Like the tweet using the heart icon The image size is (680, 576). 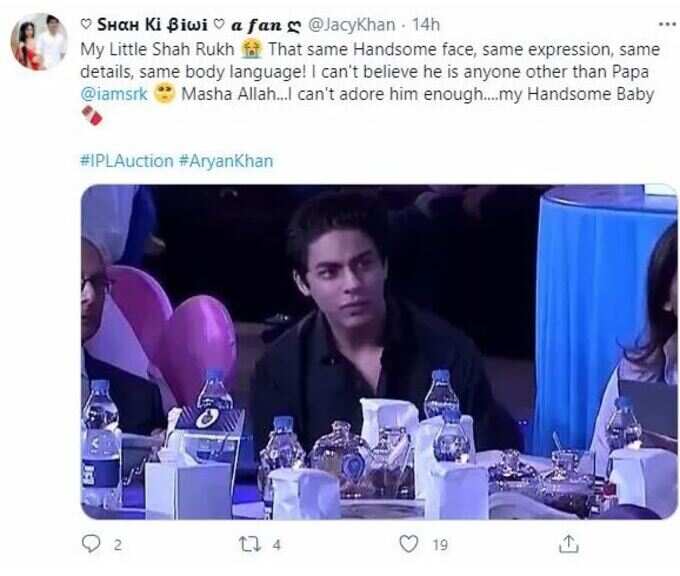point(409,543)
